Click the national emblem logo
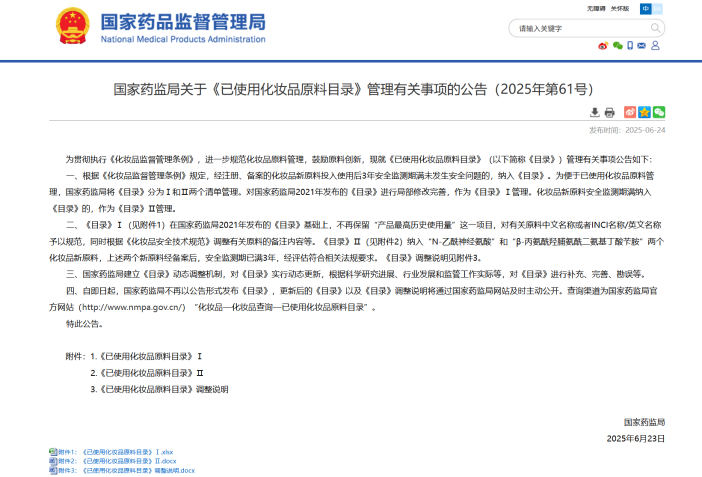This screenshot has height=477, width=702. point(72,26)
